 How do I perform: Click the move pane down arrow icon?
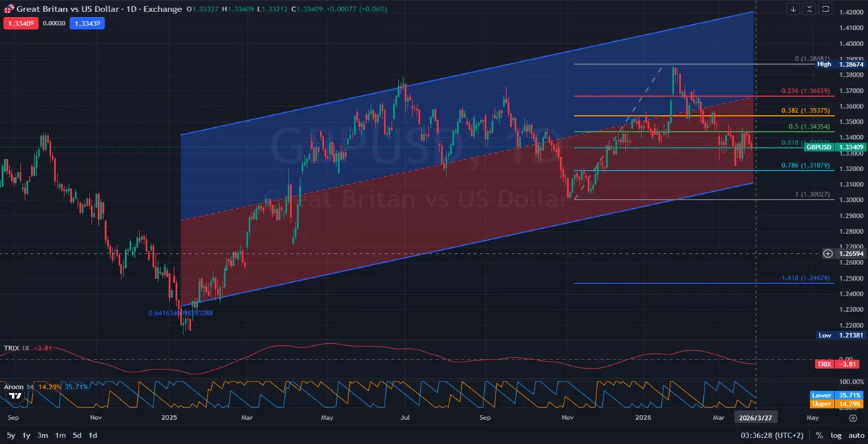tap(794, 9)
